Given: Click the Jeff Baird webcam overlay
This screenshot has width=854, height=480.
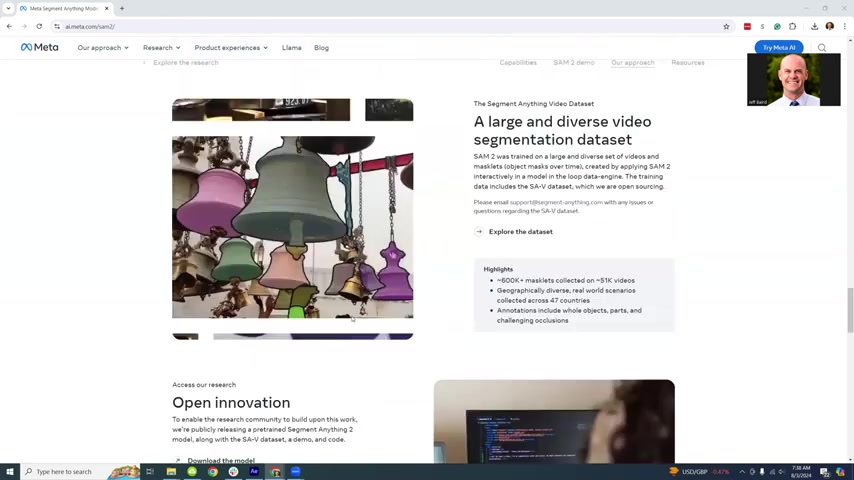Looking at the screenshot, I should click(794, 80).
